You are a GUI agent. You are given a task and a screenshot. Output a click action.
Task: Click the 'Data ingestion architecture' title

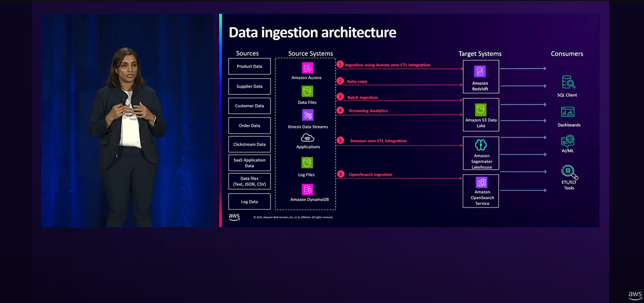[312, 32]
